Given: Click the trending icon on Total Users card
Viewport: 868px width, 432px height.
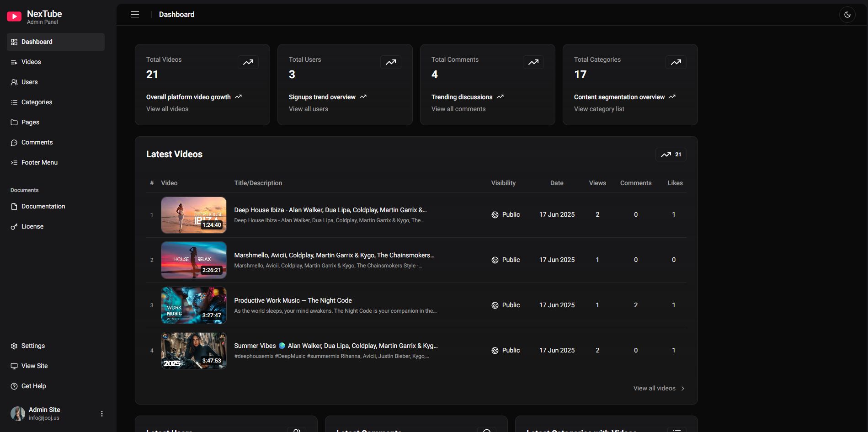Looking at the screenshot, I should (391, 62).
